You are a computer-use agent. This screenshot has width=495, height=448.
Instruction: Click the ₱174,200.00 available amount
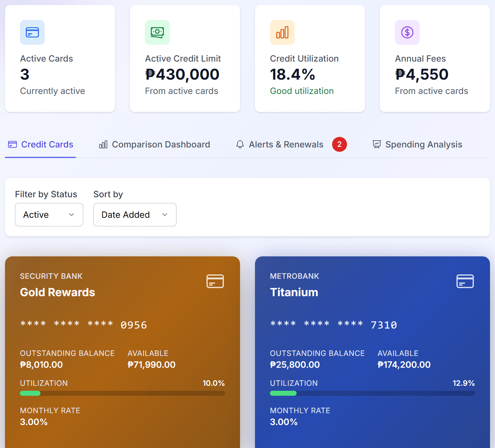[x=404, y=365]
